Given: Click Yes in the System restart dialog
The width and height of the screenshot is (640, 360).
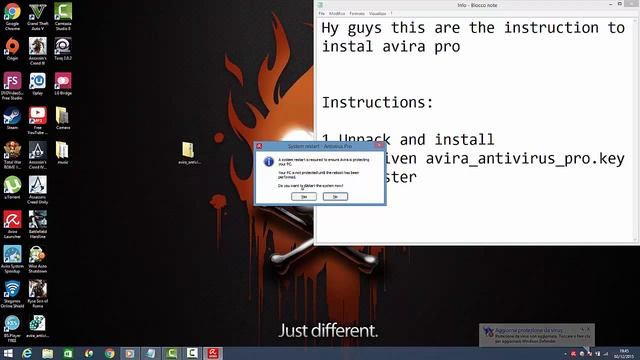Looking at the screenshot, I should coord(304,197).
